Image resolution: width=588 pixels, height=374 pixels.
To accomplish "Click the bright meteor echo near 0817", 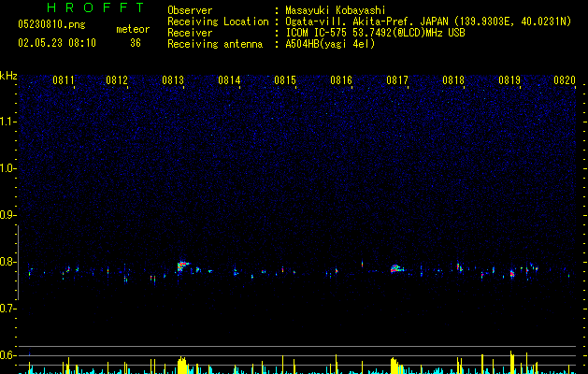I will [396, 268].
